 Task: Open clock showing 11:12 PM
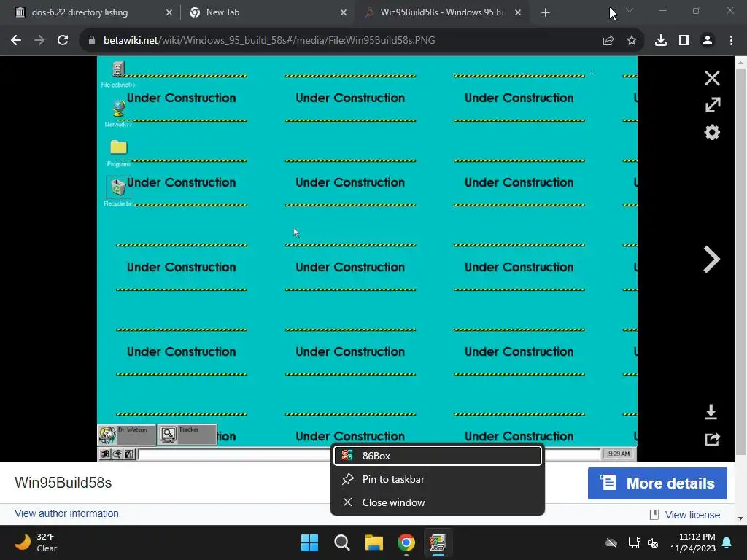[693, 542]
